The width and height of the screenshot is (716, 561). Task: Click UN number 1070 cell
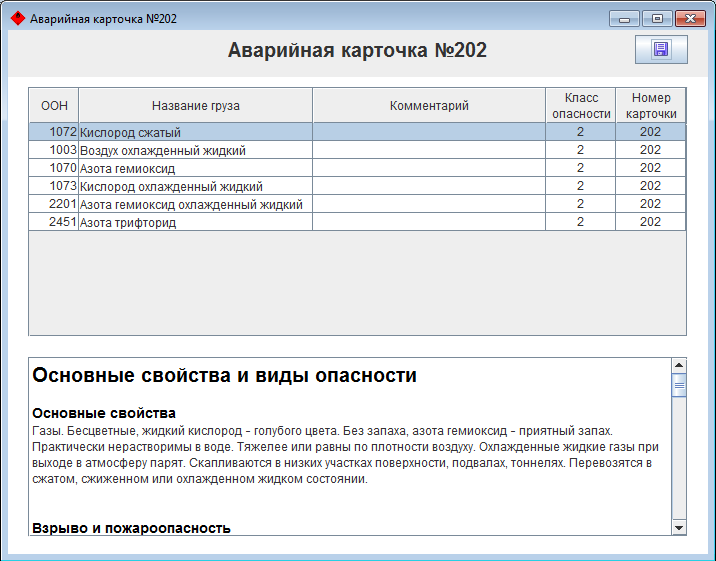point(54,168)
